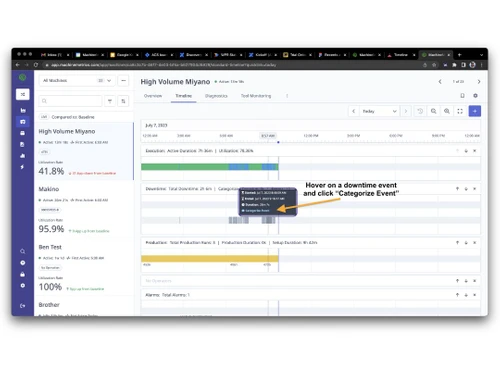Click the sidebar search magnifier icon
The height and width of the screenshot is (375, 500).
pos(22,251)
